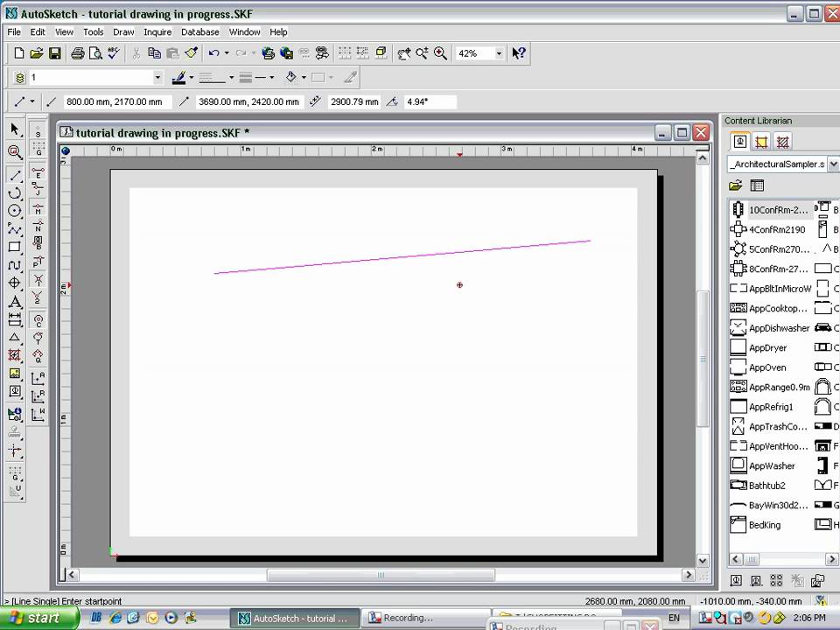Viewport: 840px width, 630px height.
Task: Click the Undo arrow icon
Action: point(213,53)
